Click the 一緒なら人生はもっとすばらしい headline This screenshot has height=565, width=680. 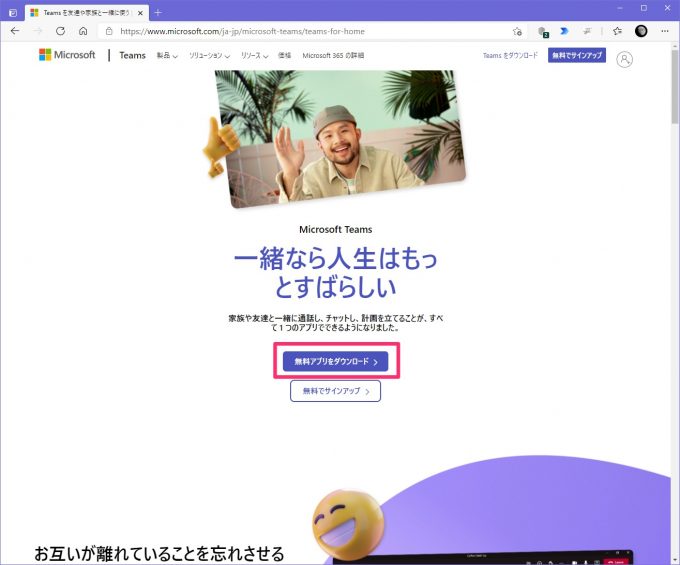(335, 272)
